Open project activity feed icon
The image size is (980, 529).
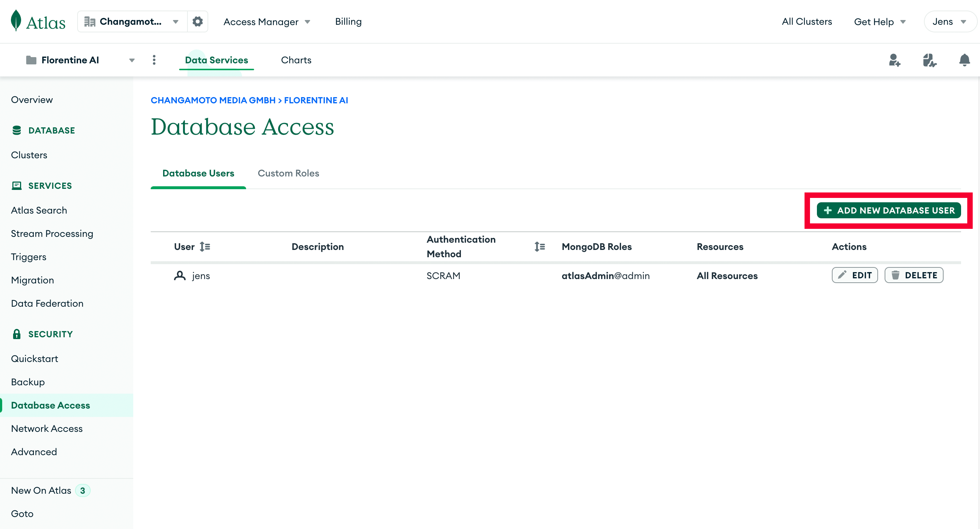tap(929, 60)
